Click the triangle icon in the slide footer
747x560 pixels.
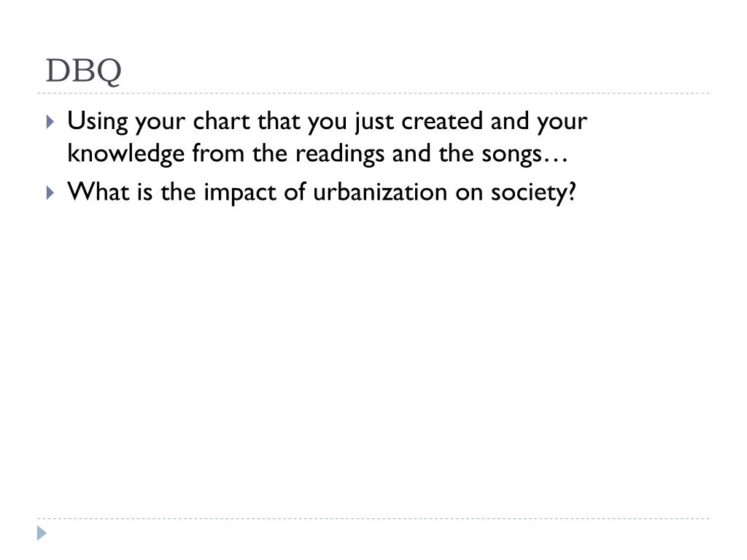(42, 533)
